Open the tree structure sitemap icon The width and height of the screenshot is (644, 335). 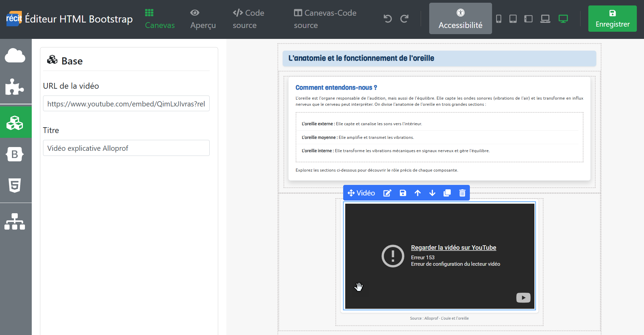[x=15, y=221]
